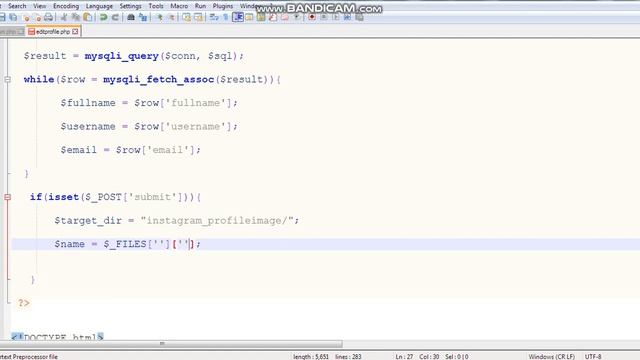The image size is (640, 360).
Task: Place the cursor on the $result = mysqli_query line
Action: point(133,56)
